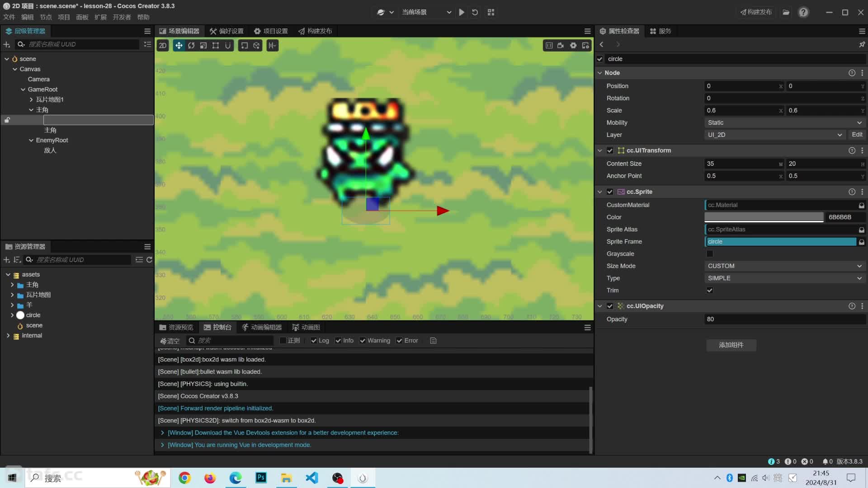Select the Move gizmo tool
This screenshot has height=488, width=868.
click(x=179, y=45)
